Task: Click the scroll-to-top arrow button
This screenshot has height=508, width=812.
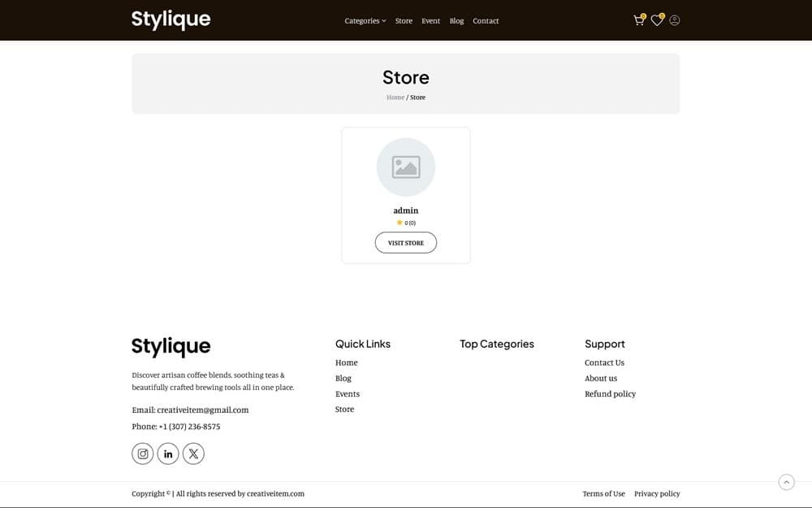Action: coord(786,482)
